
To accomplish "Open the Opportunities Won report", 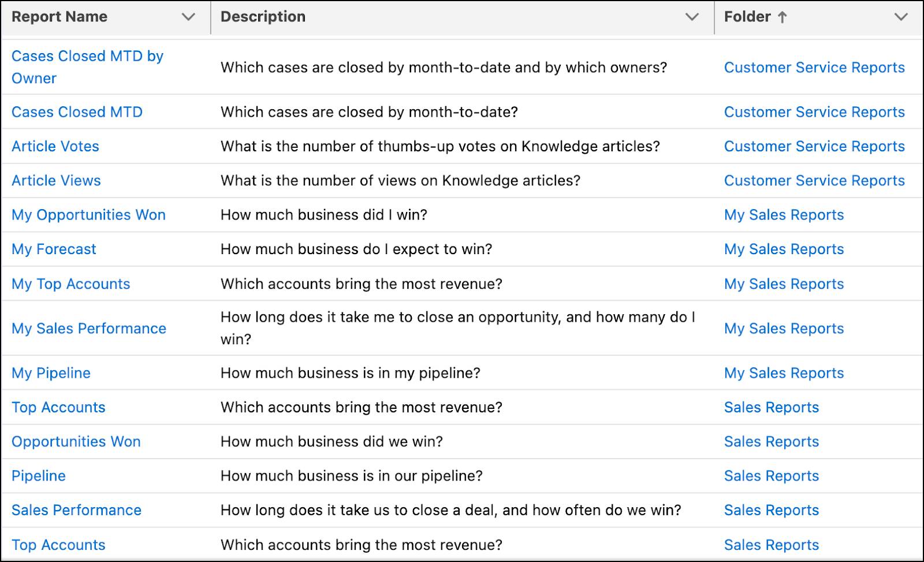I will pyautogui.click(x=76, y=442).
